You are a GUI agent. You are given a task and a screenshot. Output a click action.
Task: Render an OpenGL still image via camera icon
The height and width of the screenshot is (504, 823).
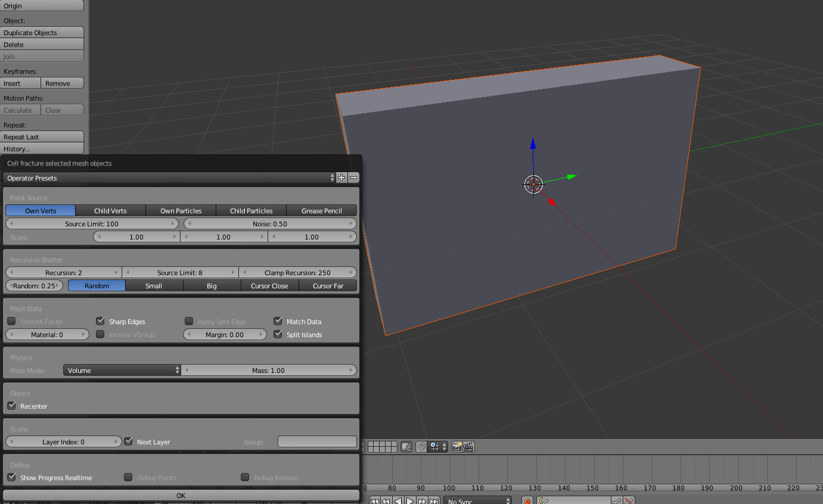(456, 447)
